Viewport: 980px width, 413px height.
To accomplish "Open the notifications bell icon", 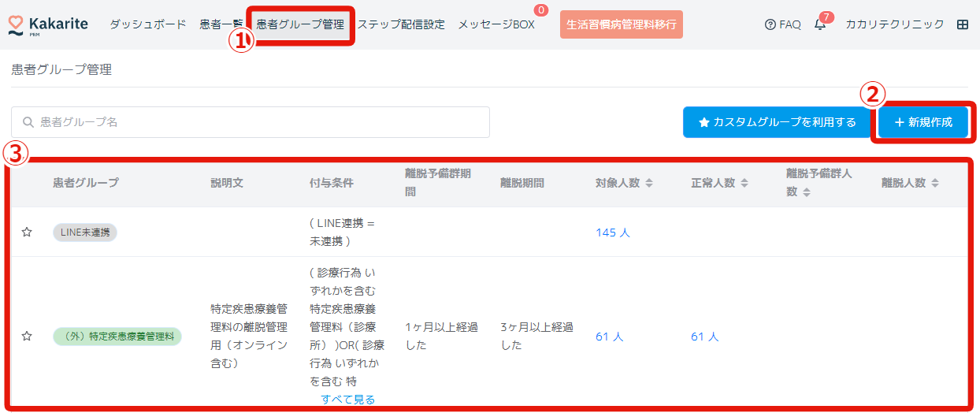I will point(820,24).
